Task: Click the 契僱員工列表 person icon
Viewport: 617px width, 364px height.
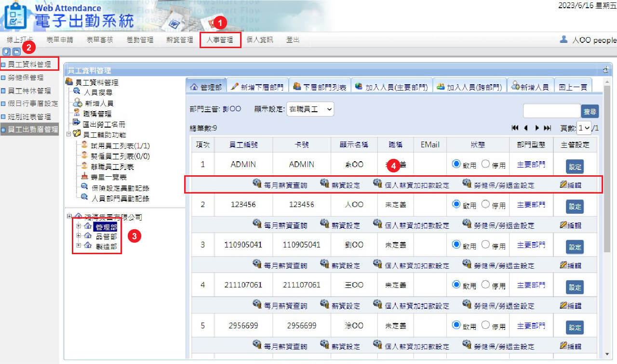Action: [85, 156]
